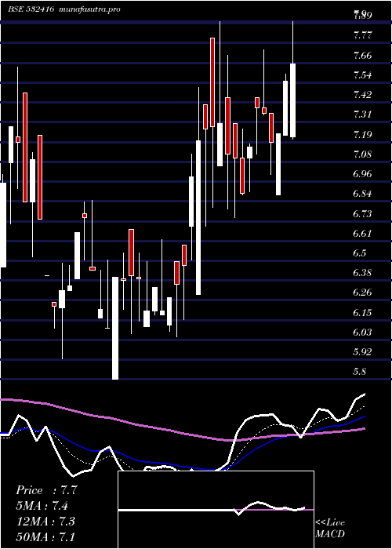This screenshot has width=392, height=549.
Task: Click the 50MA : 7.1 readout
Action: [x=45, y=536]
